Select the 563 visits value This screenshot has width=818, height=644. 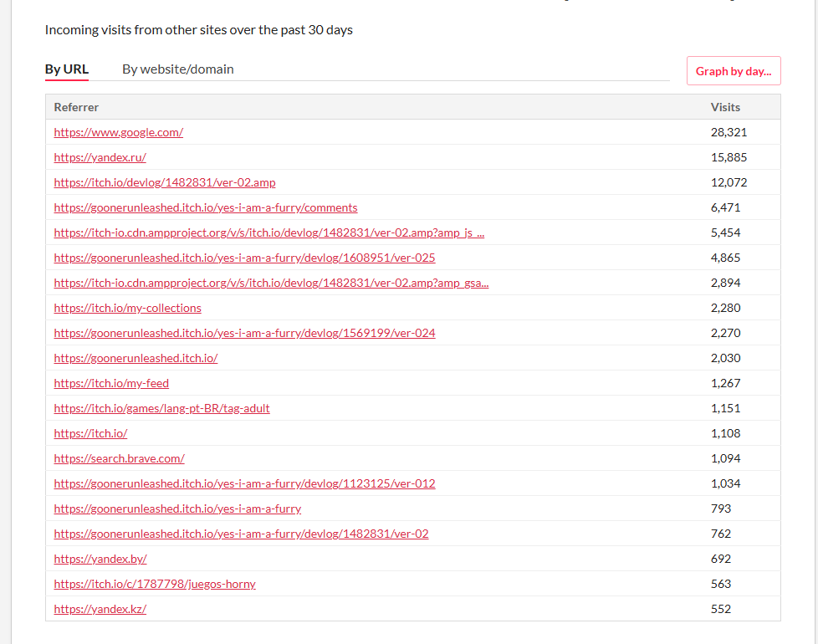(x=721, y=584)
